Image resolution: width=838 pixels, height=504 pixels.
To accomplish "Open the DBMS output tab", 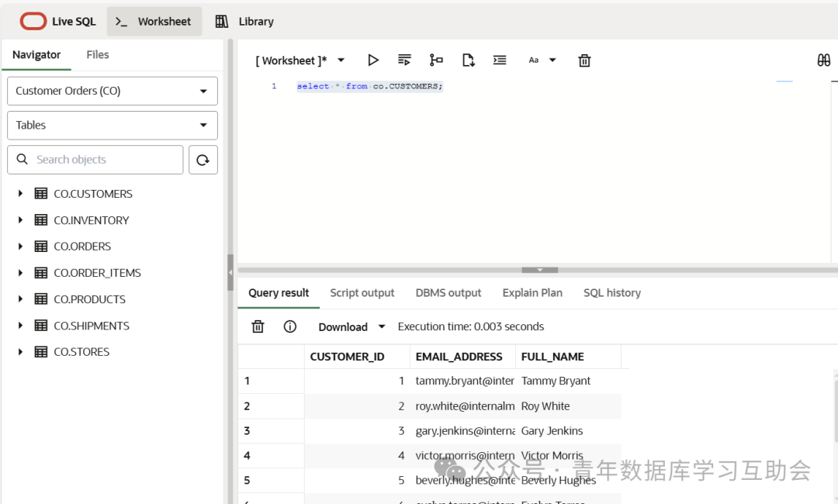I will 448,292.
